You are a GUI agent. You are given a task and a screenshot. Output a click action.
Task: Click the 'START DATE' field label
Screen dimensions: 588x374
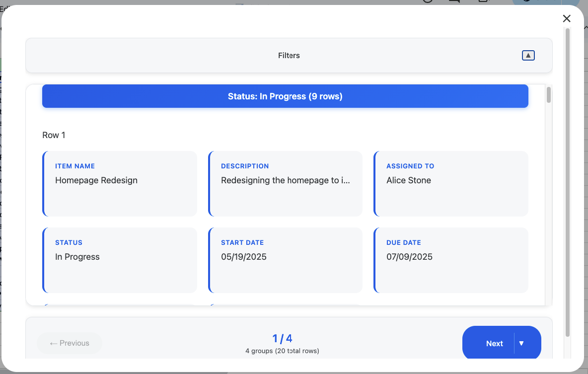point(242,243)
